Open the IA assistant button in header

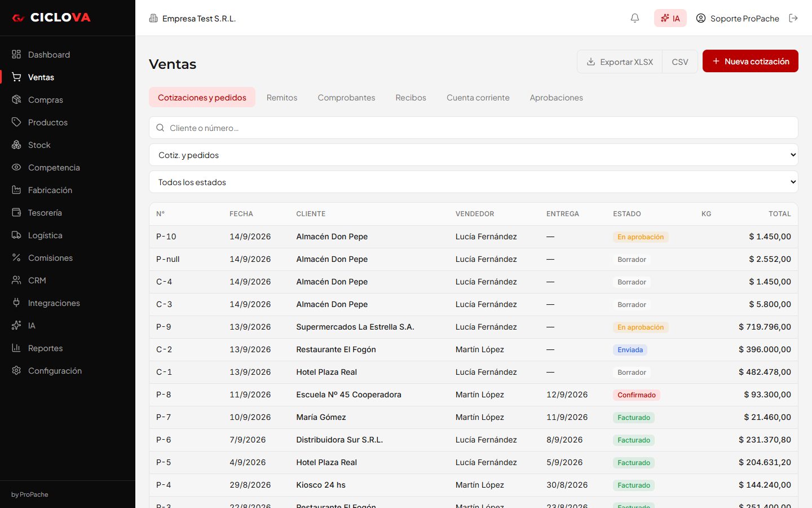coord(670,18)
